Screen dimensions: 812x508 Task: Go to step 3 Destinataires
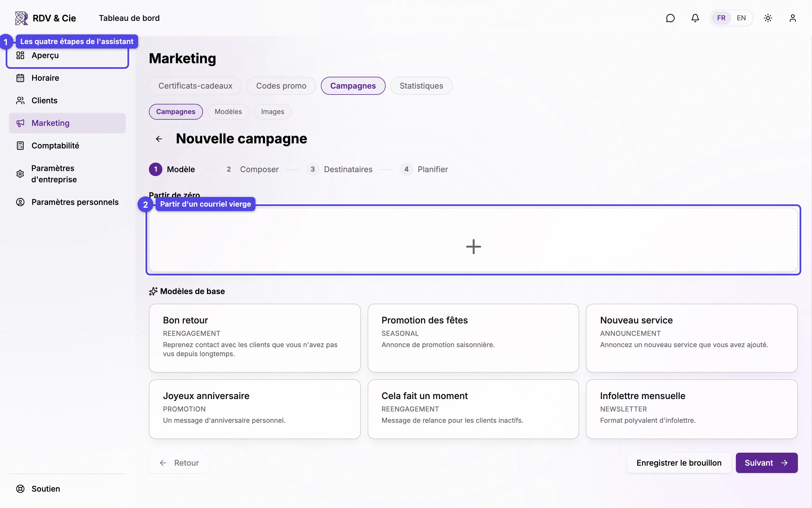tap(339, 169)
